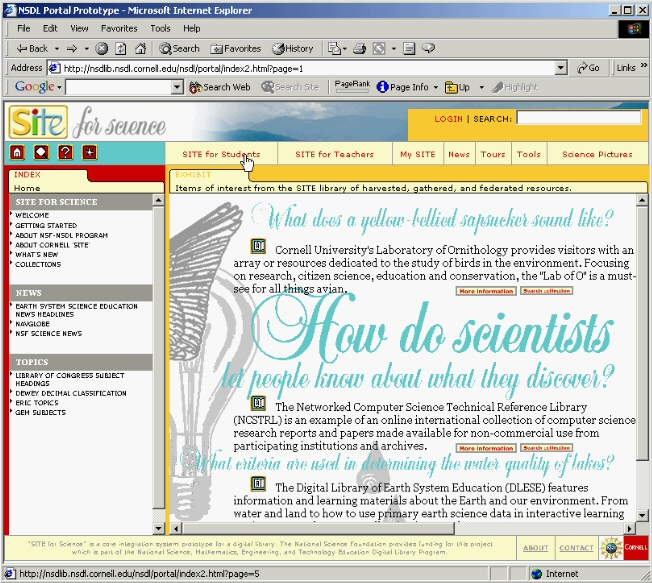Click info icon beside Cornell Ornithology entry
652x583 pixels.
pyautogui.click(x=258, y=245)
